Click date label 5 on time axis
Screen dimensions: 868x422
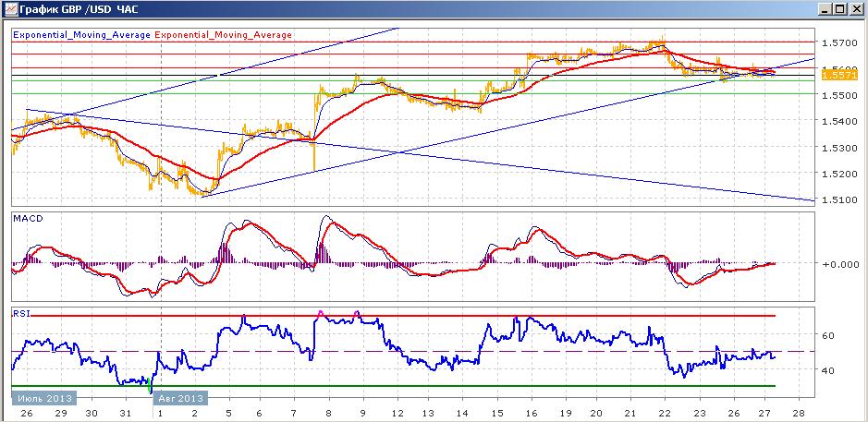(x=228, y=413)
